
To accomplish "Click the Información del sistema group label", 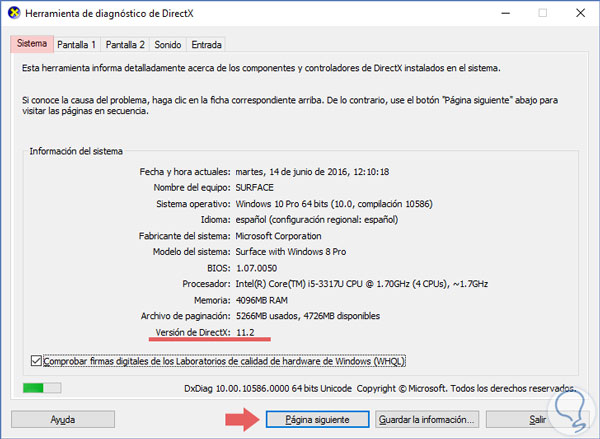I will click(76, 151).
